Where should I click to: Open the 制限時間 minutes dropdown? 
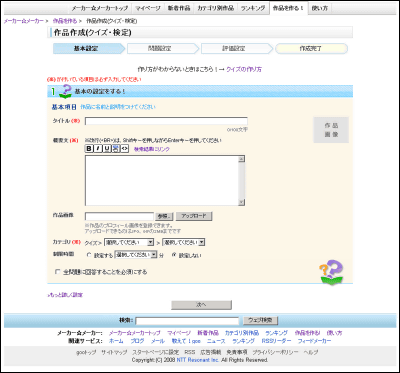coord(136,255)
